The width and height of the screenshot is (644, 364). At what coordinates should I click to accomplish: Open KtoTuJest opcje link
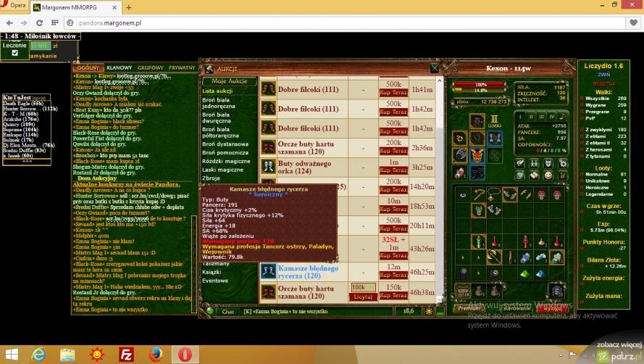click(40, 97)
